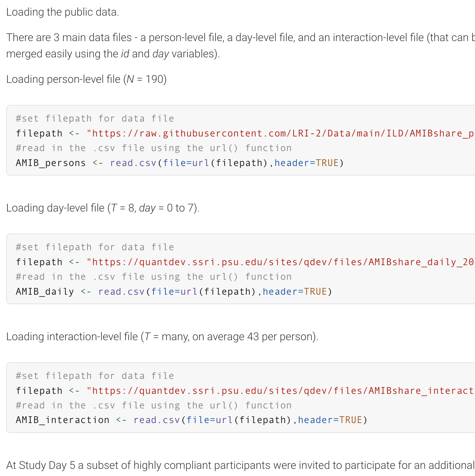Viewport: 475px width, 476px height.
Task: Click read.csv in the AMIB_interaction line
Action: tap(156, 420)
